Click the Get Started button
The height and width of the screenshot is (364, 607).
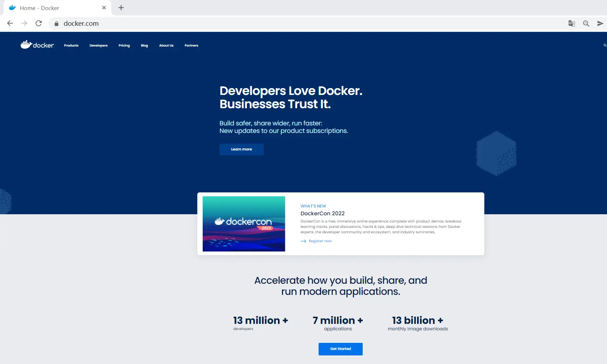coord(340,349)
